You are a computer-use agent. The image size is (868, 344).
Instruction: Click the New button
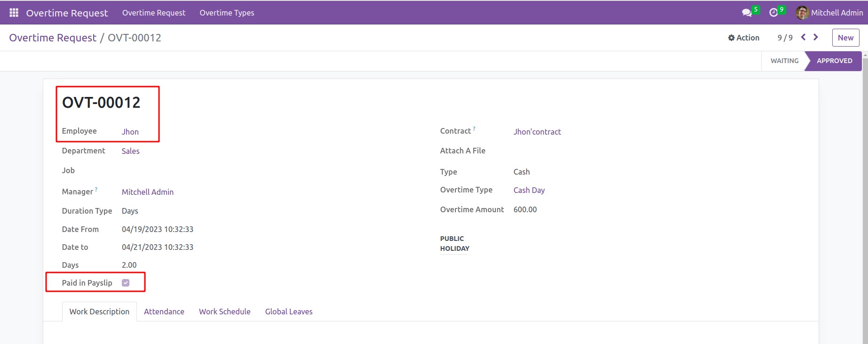(845, 38)
